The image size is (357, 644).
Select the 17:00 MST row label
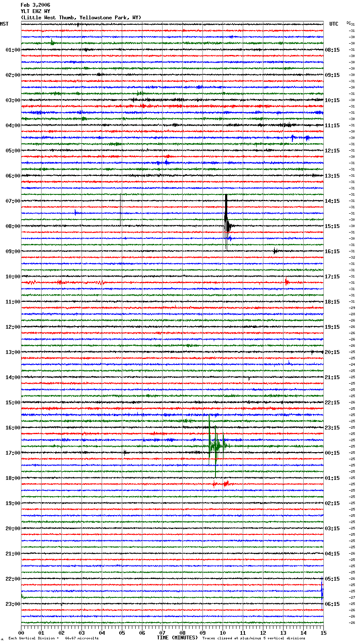click(x=13, y=453)
